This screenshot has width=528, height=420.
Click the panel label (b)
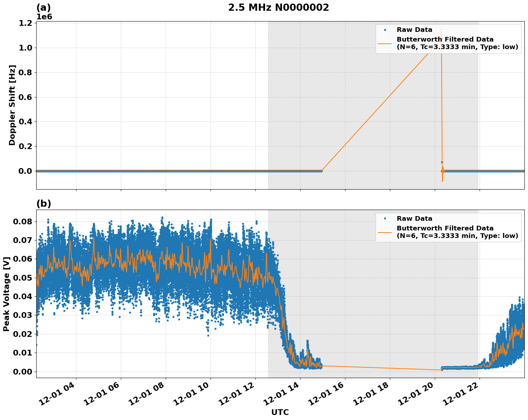pos(43,204)
